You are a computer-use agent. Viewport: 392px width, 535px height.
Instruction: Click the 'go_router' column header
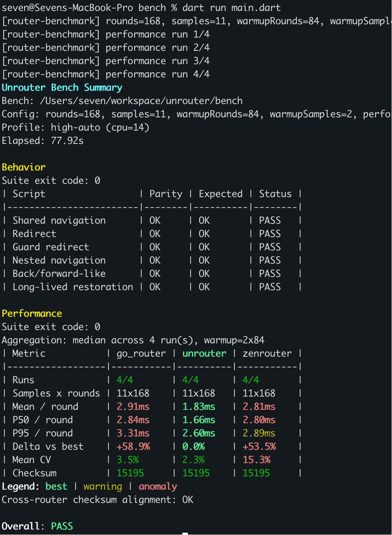[141, 354]
